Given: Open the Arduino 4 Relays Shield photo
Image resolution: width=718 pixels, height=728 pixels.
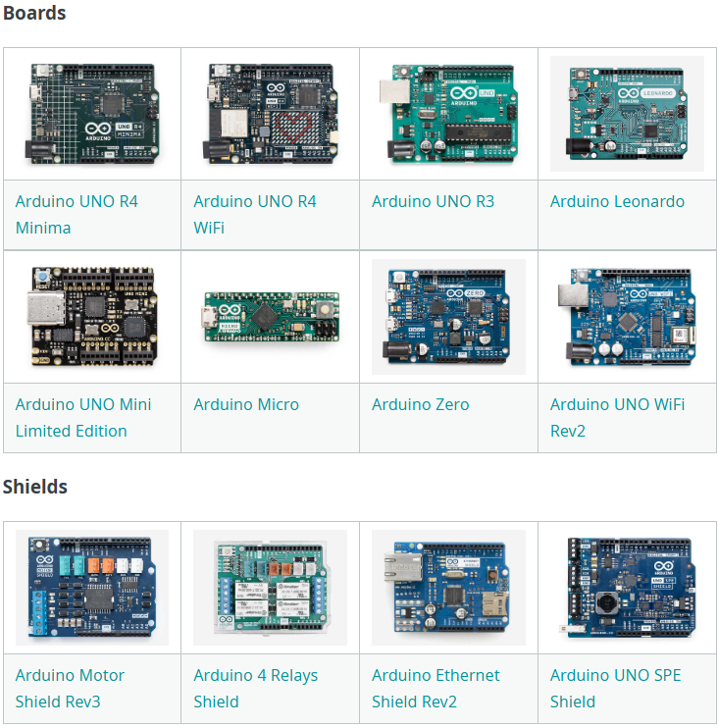Looking at the screenshot, I should 270,588.
